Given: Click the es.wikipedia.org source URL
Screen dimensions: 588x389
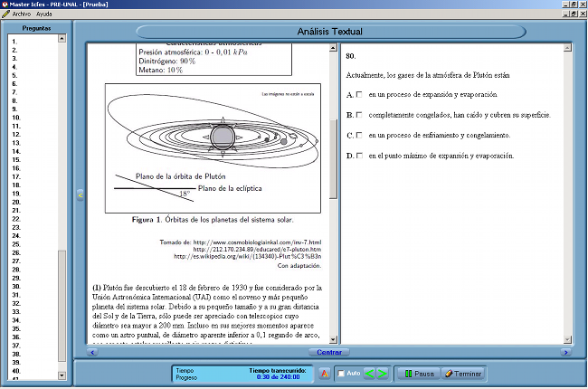Looking at the screenshot, I should tap(248, 257).
